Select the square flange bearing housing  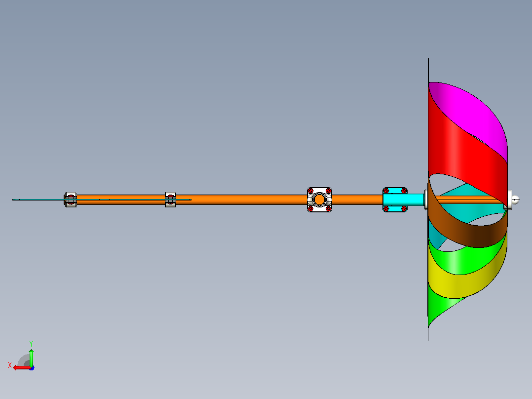tap(319, 199)
